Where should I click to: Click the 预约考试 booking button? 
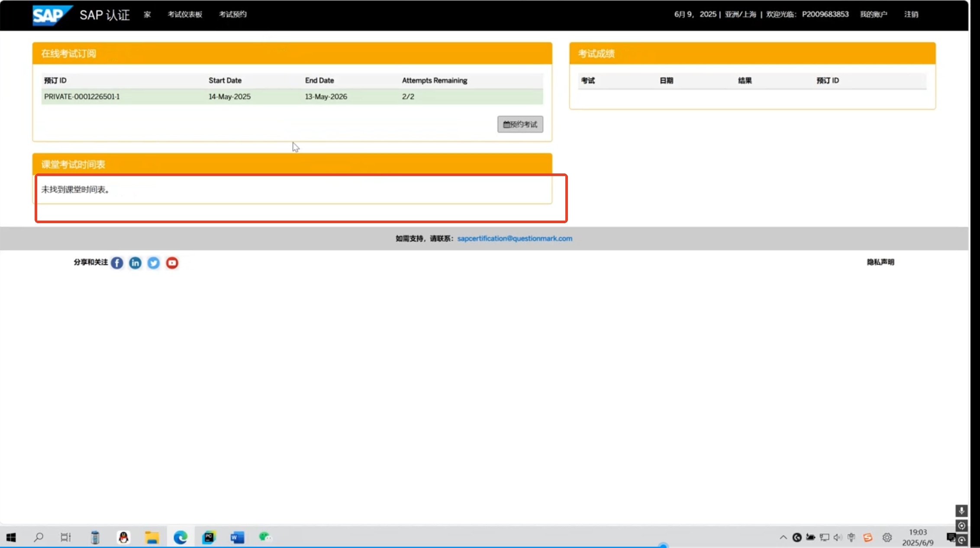tap(520, 124)
